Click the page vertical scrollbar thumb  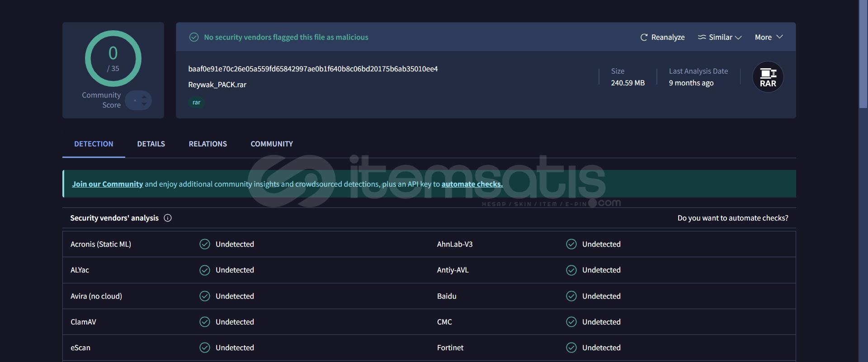863,54
